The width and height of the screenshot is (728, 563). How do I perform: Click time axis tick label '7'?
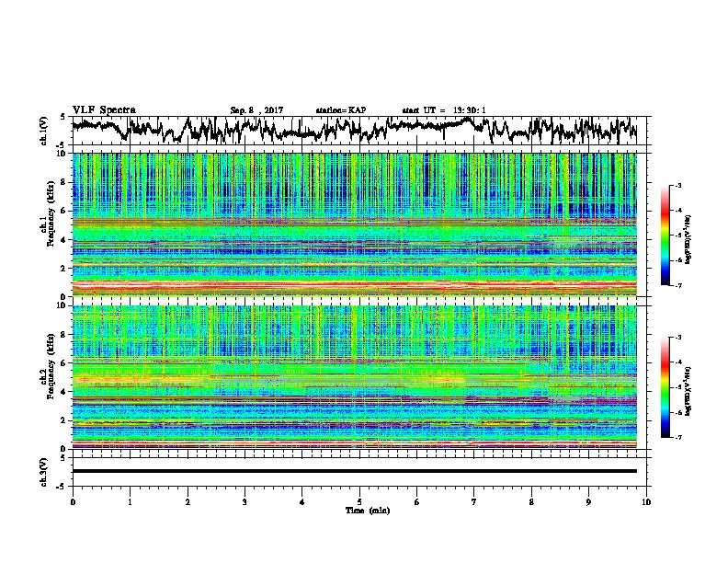(474, 502)
